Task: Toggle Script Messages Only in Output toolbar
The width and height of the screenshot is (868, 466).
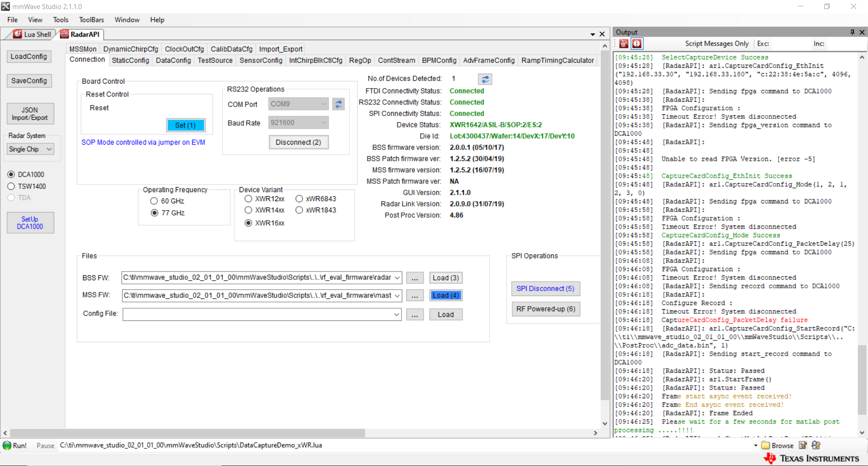Action: [717, 44]
